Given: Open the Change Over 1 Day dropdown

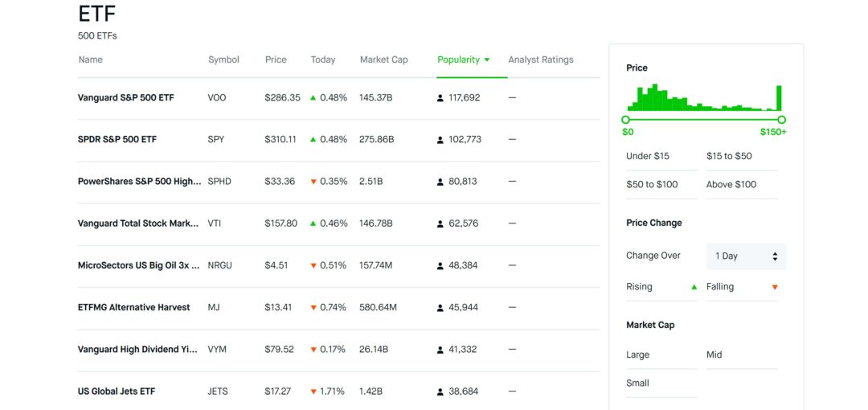Looking at the screenshot, I should [746, 256].
